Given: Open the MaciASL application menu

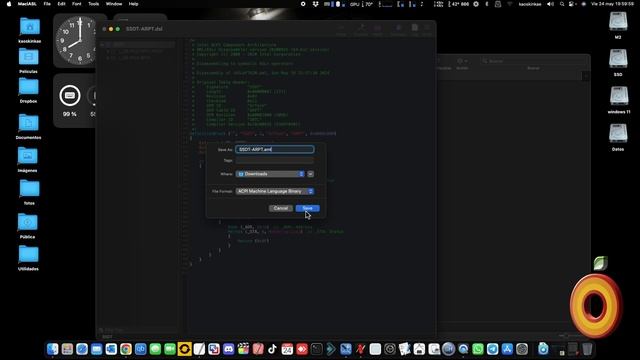Looking at the screenshot, I should point(27,4).
